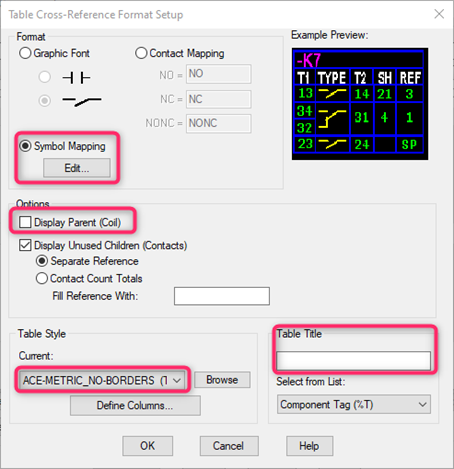The height and width of the screenshot is (469, 454).
Task: Click the Table Title text box
Action: coord(353,360)
